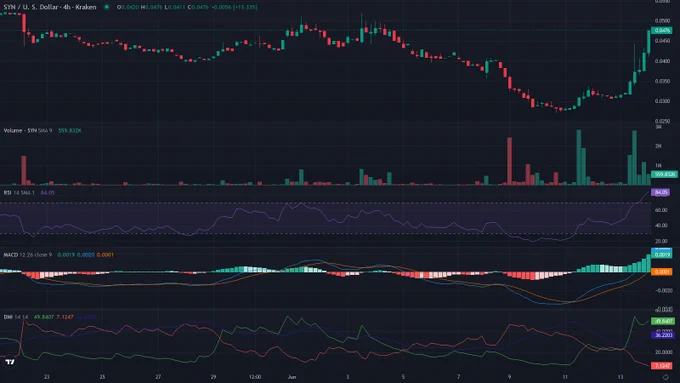Click date 25 on the time axis

click(102, 377)
